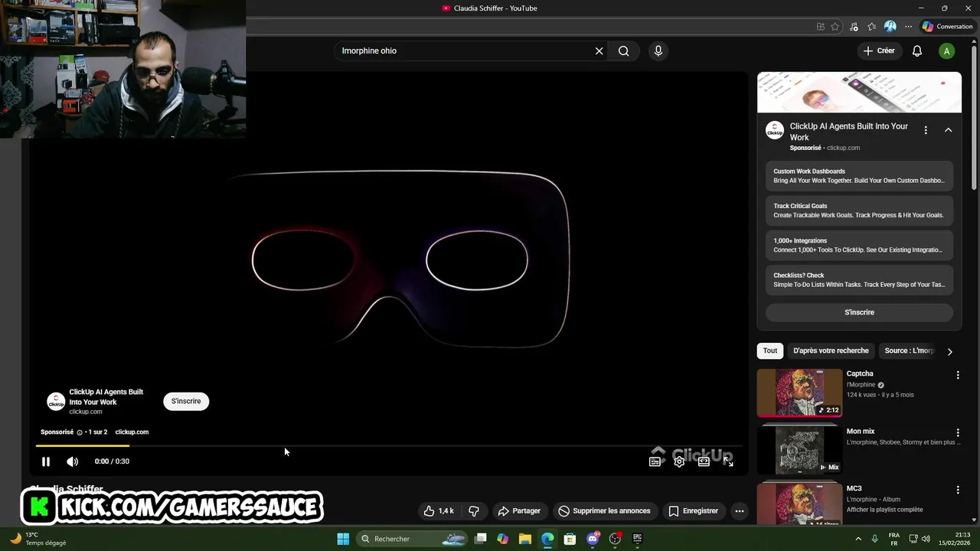Start voice search with microphone
The width and height of the screenshot is (980, 551).
click(x=658, y=51)
